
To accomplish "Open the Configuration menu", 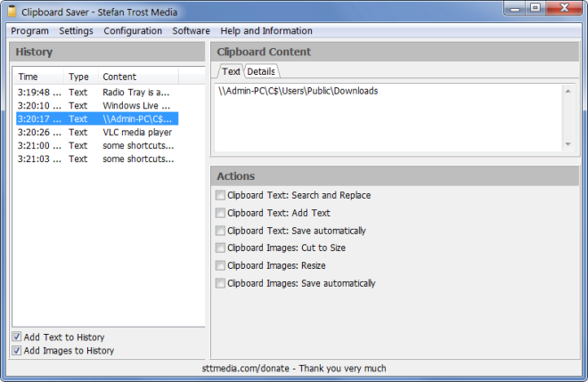I will tap(133, 31).
